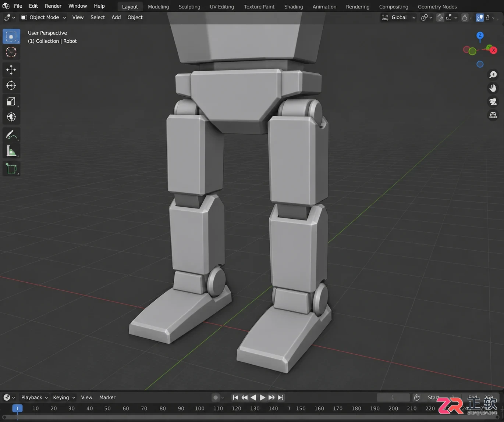Toggle snapping magnet button
The height and width of the screenshot is (422, 504).
pos(440,17)
